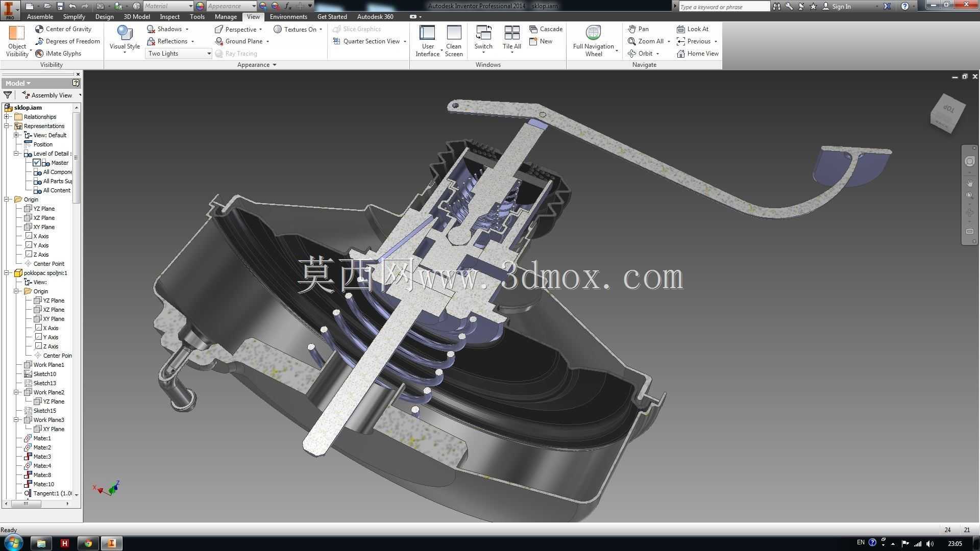Click Quarter Section View tool
This screenshot has width=980, height=551.
pos(366,41)
